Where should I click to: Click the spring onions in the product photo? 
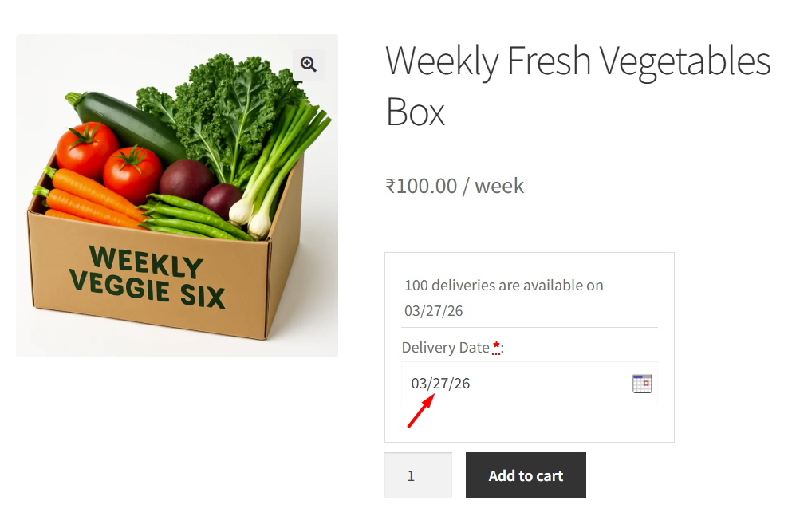279,167
